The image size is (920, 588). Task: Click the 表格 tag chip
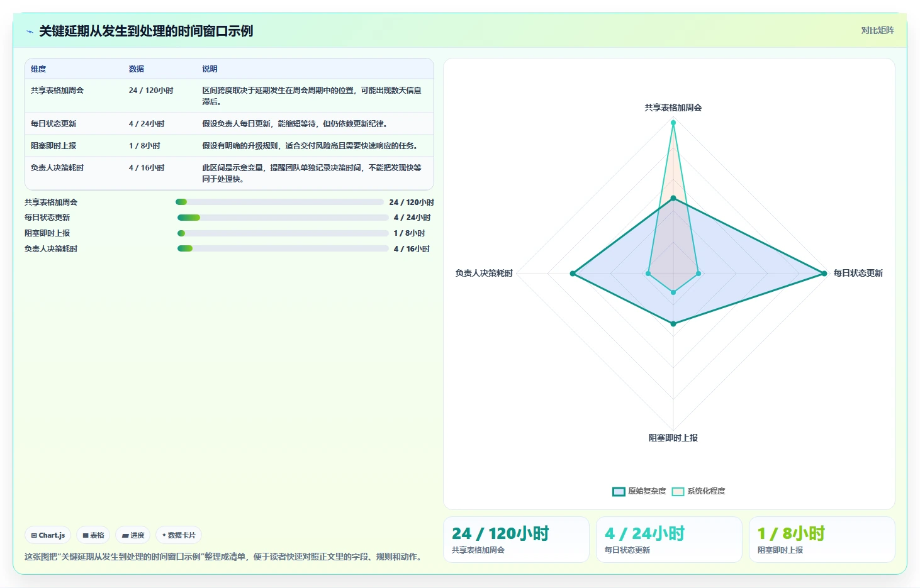(93, 535)
